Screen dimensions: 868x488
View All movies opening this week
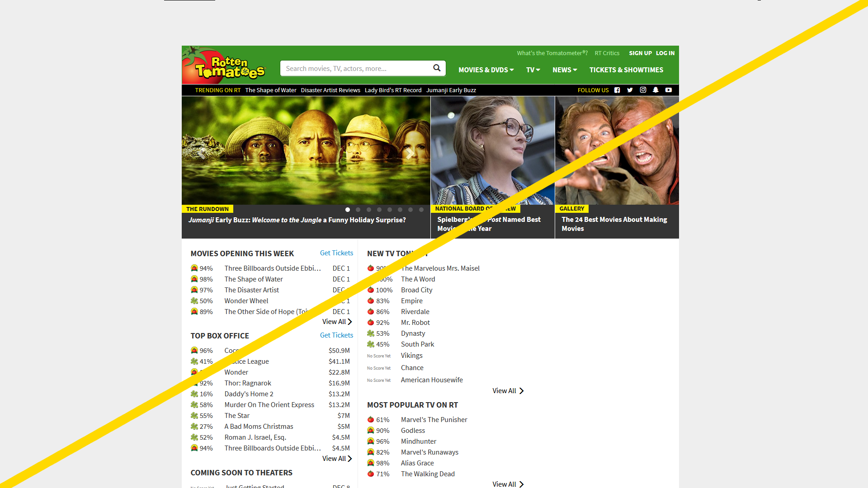[x=337, y=322]
